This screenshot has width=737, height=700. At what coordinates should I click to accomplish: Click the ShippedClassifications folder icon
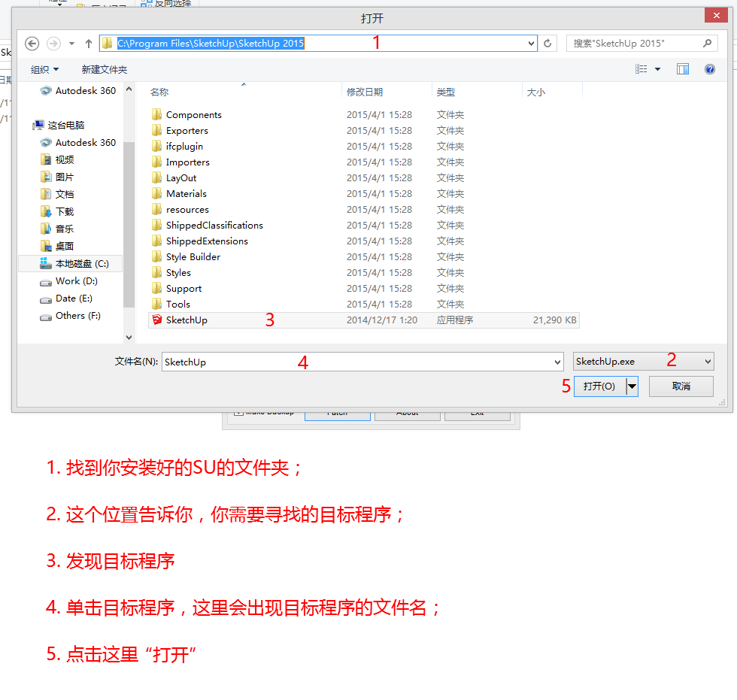click(157, 226)
